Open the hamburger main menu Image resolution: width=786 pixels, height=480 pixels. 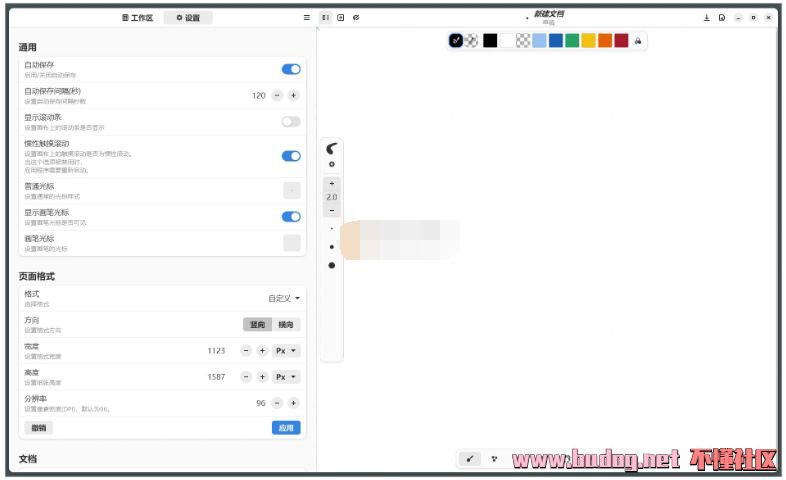pyautogui.click(x=307, y=17)
